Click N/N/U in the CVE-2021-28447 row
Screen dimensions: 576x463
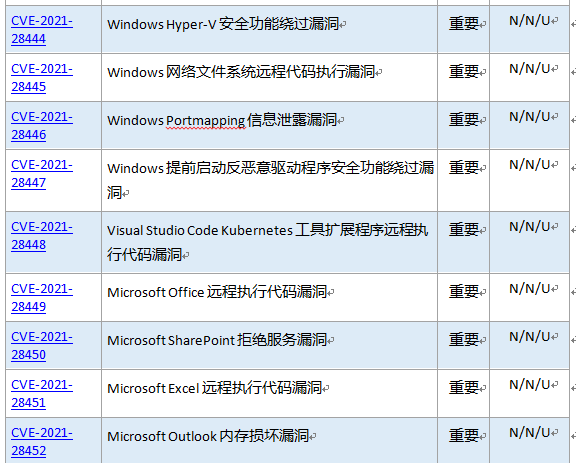click(x=529, y=165)
